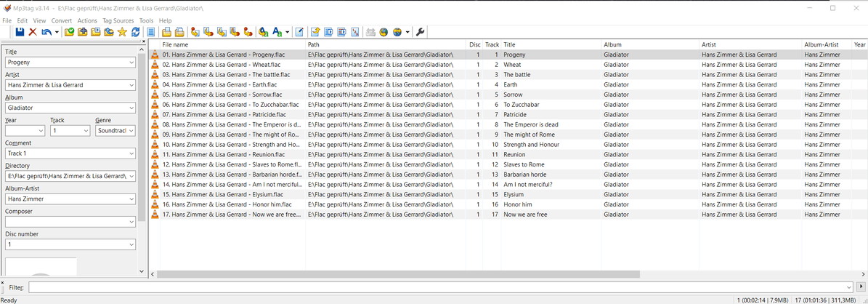
Task: Expand the Album-Artist field dropdown
Action: [x=131, y=199]
